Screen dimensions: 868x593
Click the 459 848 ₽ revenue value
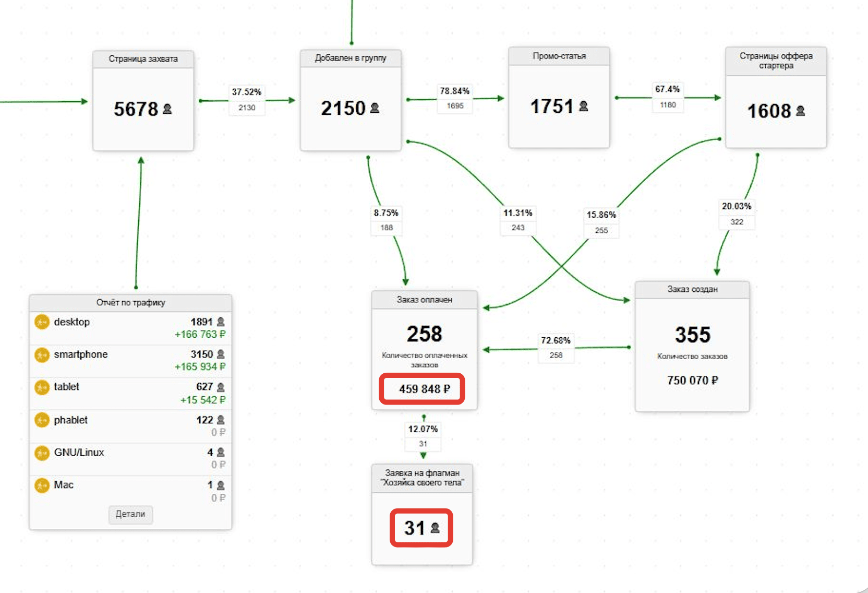pyautogui.click(x=425, y=389)
